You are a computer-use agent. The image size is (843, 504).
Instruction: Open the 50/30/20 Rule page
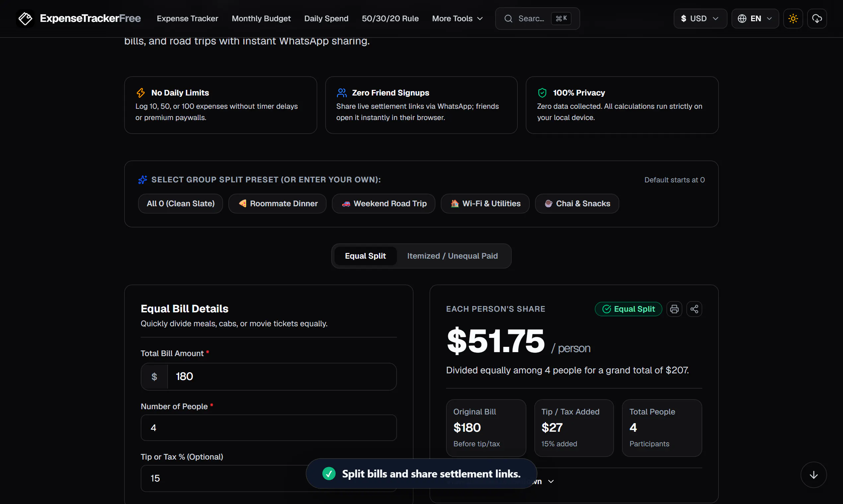[x=390, y=18]
